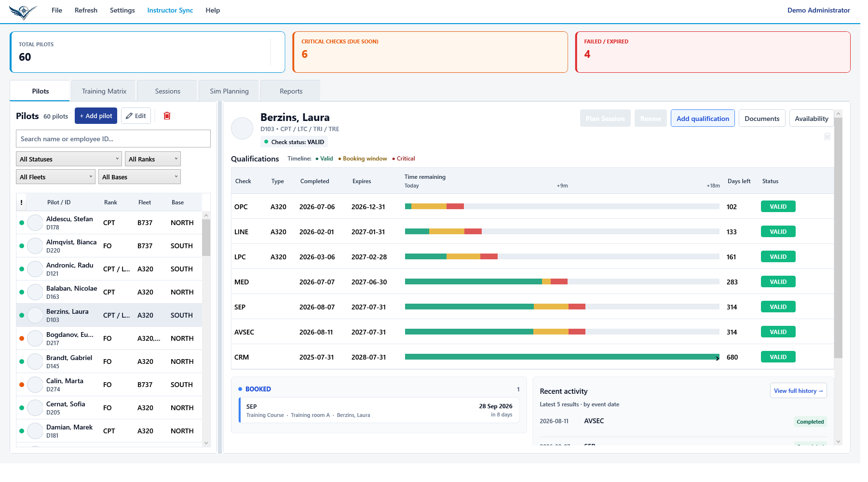This screenshot has width=868, height=482.
Task: Click the CRM time remaining progress bar
Action: (562, 357)
